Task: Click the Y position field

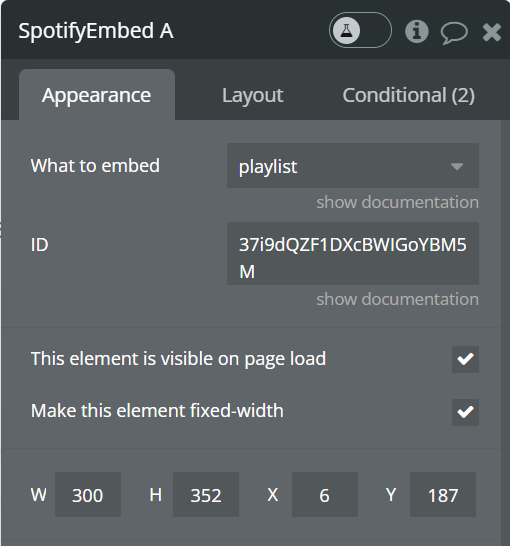Action: 443,494
